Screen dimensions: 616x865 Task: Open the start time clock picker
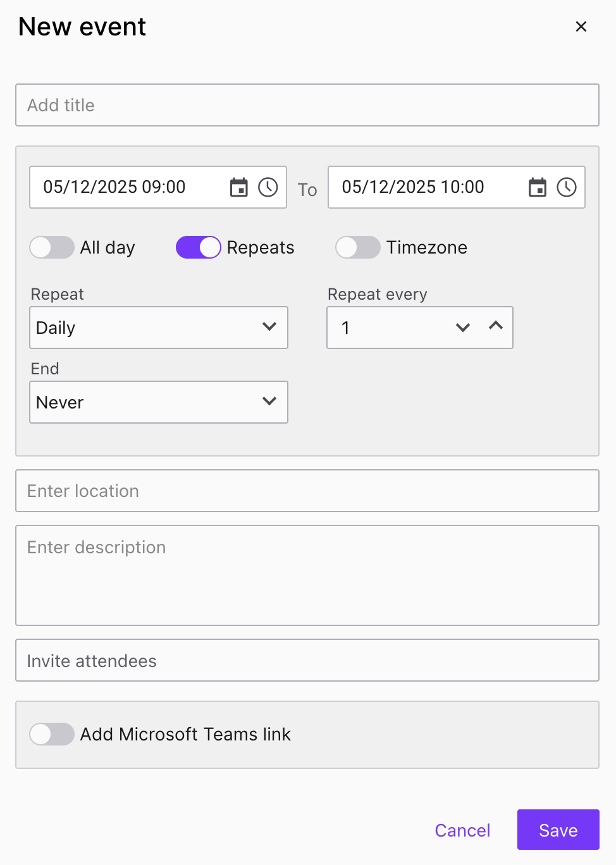268,187
